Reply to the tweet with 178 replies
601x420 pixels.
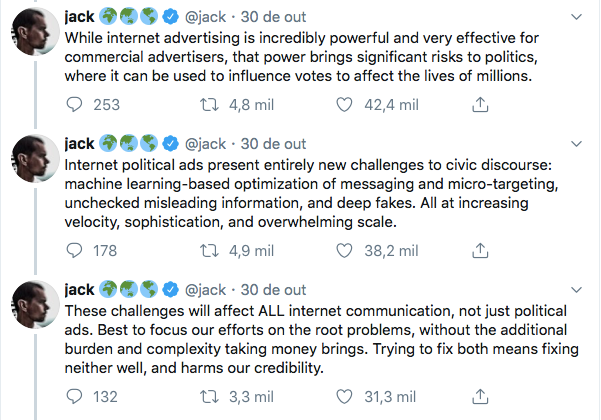click(73, 251)
